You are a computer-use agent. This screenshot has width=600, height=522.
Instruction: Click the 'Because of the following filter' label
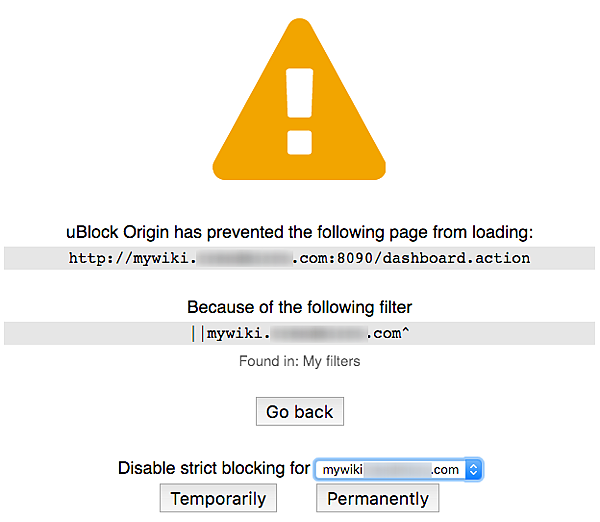point(300,307)
